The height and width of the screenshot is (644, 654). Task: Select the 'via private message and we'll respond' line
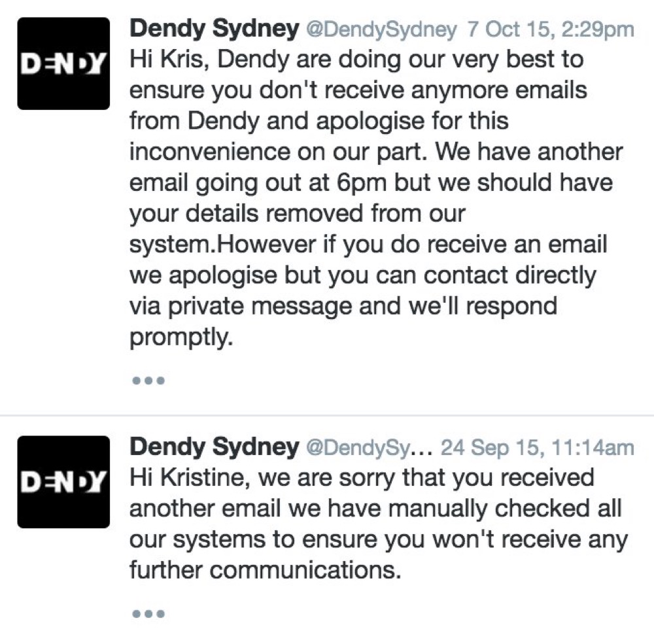[x=343, y=306]
